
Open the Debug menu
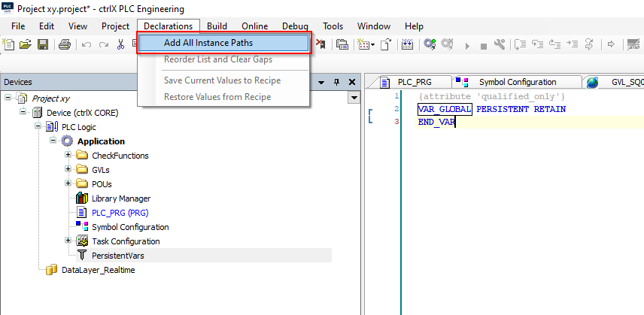point(295,26)
